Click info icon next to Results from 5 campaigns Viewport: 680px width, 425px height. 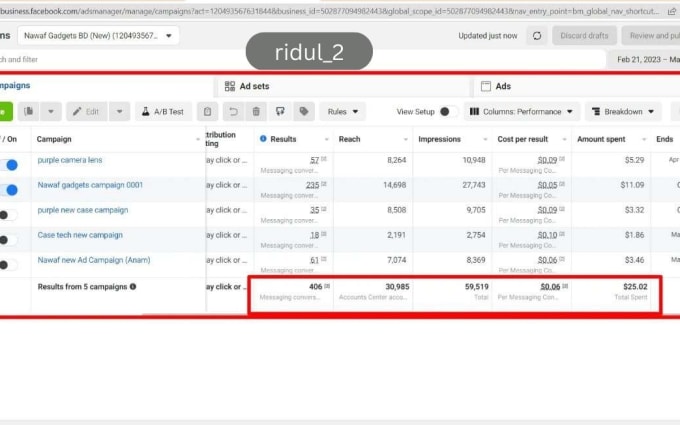click(133, 286)
